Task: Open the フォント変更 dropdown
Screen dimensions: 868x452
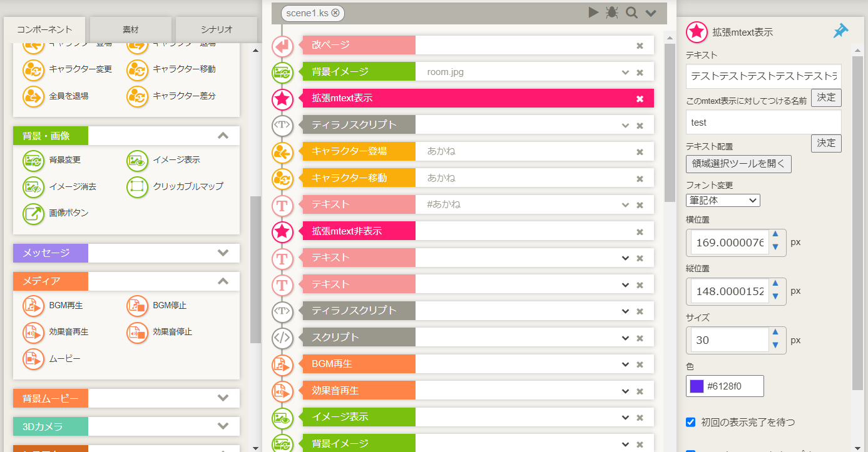Action: (x=723, y=201)
